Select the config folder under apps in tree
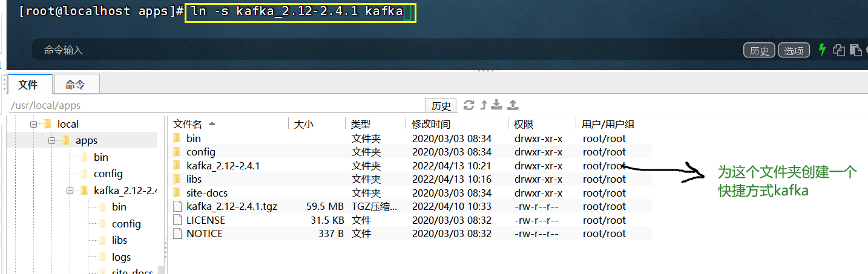This screenshot has width=868, height=274. 108,174
